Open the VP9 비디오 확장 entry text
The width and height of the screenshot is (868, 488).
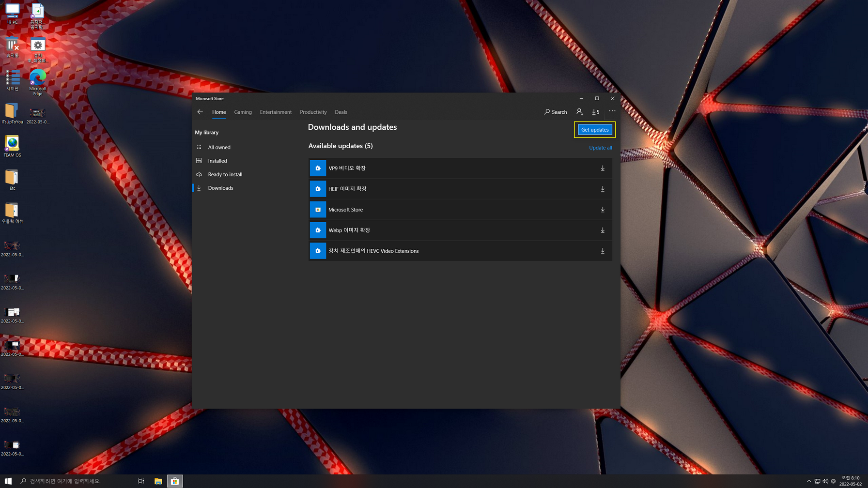[347, 168]
